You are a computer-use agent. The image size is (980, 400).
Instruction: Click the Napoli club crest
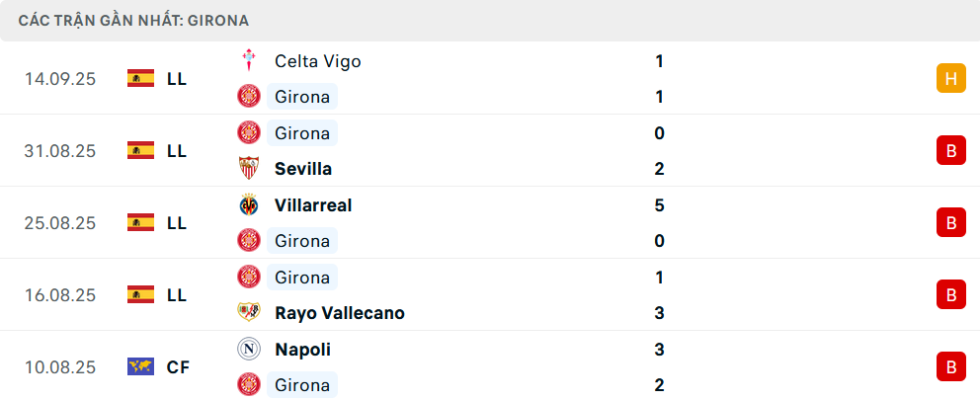(248, 350)
